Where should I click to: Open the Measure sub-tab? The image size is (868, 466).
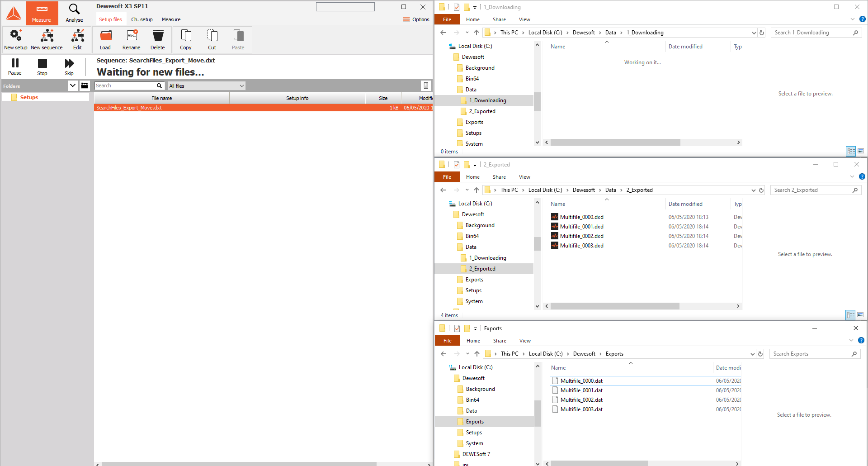(171, 19)
